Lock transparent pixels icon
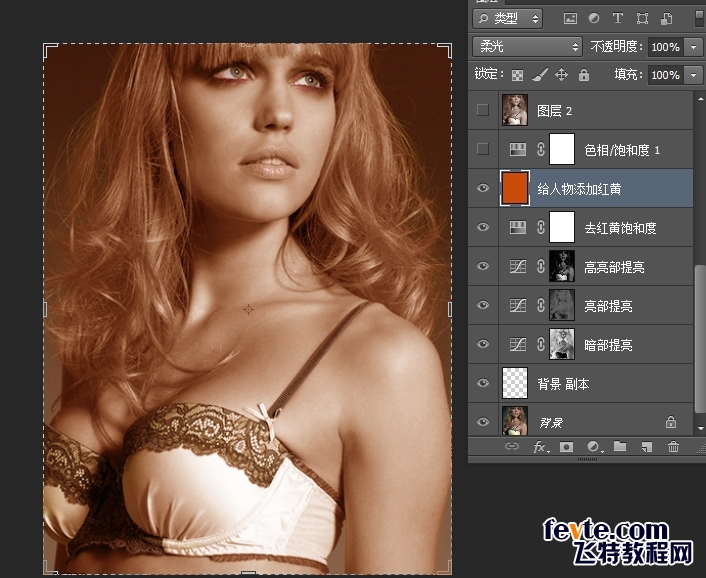The width and height of the screenshot is (706, 578). [x=517, y=75]
